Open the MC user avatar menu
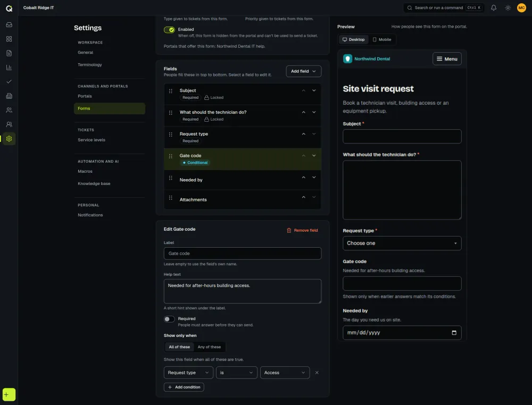Viewport: 532px width, 405px height. (x=521, y=8)
